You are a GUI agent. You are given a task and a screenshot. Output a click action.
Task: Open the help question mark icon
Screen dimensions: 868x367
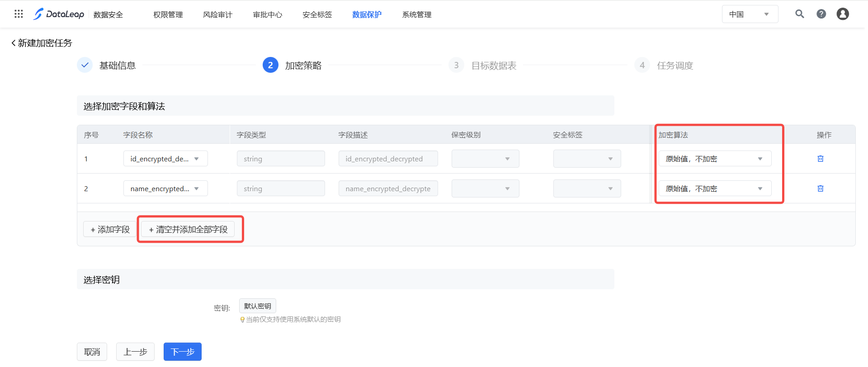click(821, 14)
